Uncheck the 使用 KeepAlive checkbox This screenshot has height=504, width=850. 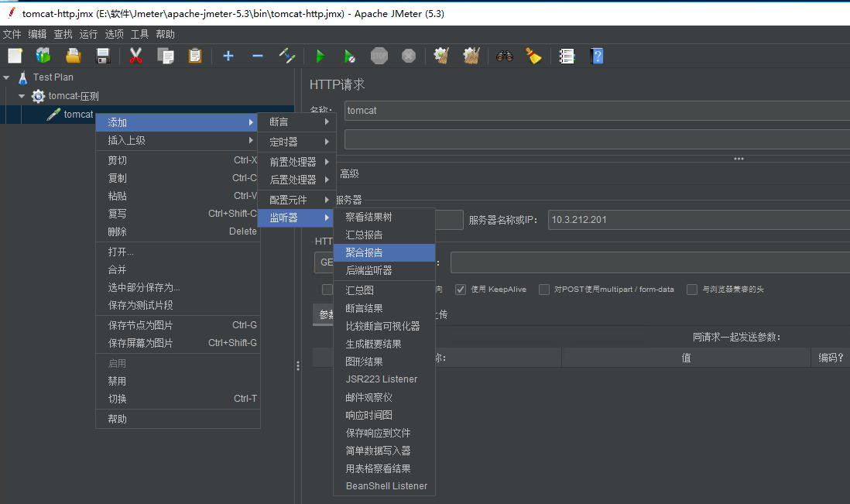pos(461,289)
